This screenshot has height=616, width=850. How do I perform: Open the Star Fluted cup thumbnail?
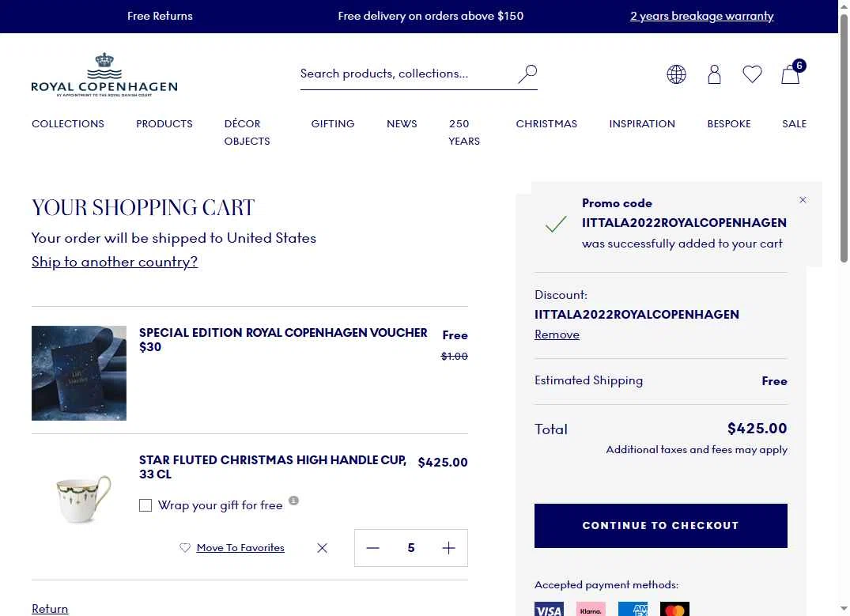click(x=79, y=500)
